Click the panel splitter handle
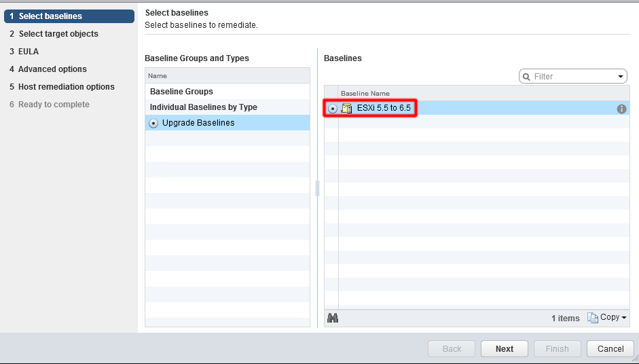This screenshot has width=639, height=364. [x=317, y=189]
